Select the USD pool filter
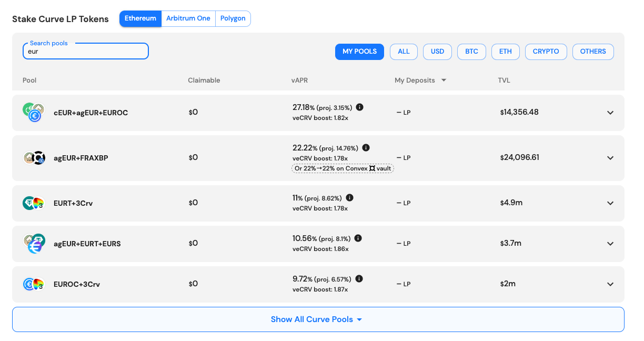 pos(437,52)
